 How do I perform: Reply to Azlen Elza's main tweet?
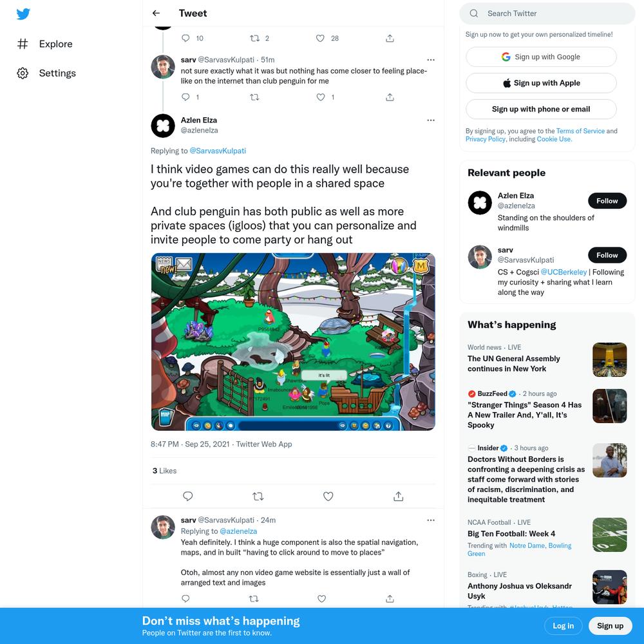187,496
